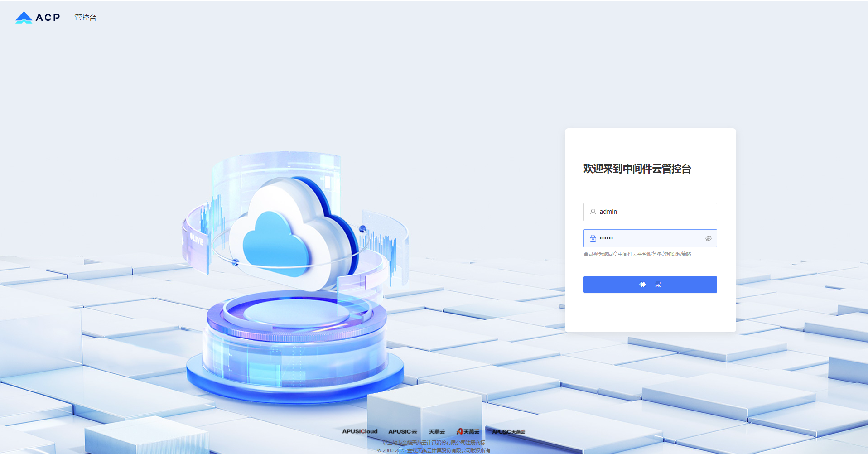868x454 pixels.
Task: Focus the password input field
Action: click(x=650, y=238)
